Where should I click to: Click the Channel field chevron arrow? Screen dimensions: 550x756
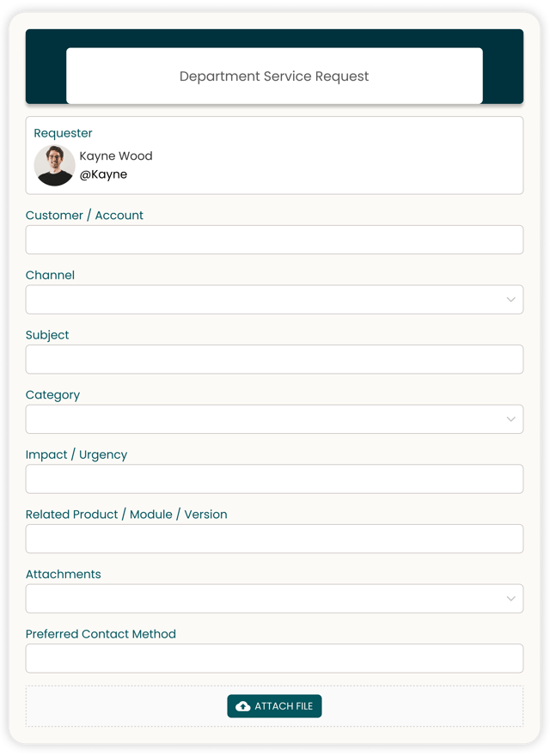pos(510,300)
